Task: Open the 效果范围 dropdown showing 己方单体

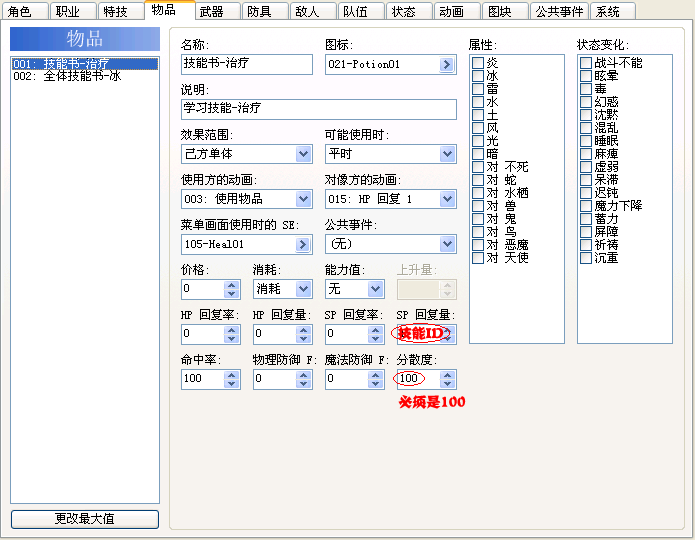Action: pyautogui.click(x=247, y=154)
